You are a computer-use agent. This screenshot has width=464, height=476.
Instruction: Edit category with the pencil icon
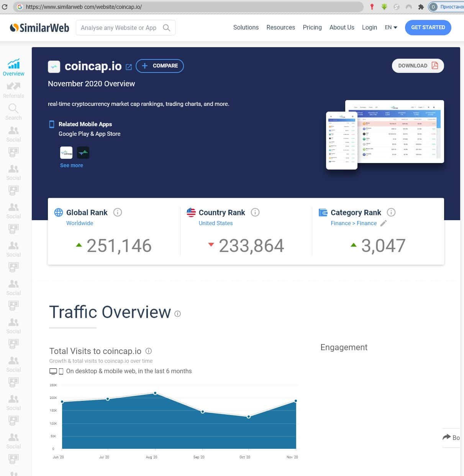[384, 223]
